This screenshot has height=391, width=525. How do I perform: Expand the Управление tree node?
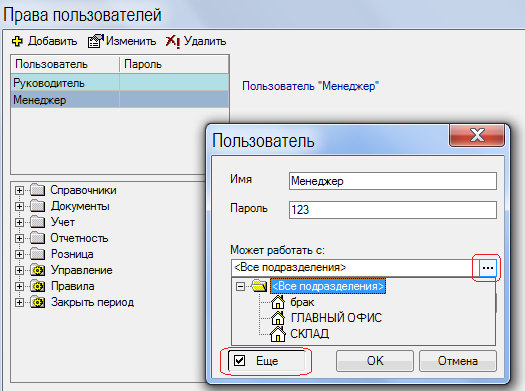(x=19, y=270)
